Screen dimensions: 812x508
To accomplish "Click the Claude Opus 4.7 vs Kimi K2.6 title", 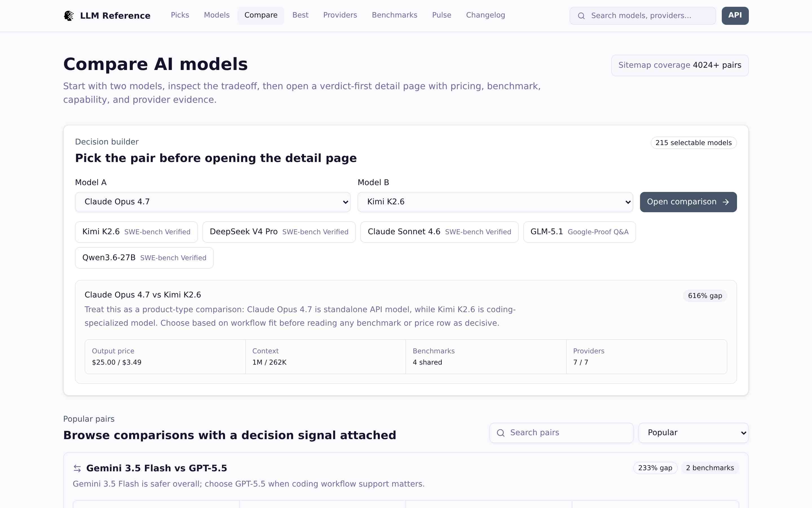I will [143, 295].
